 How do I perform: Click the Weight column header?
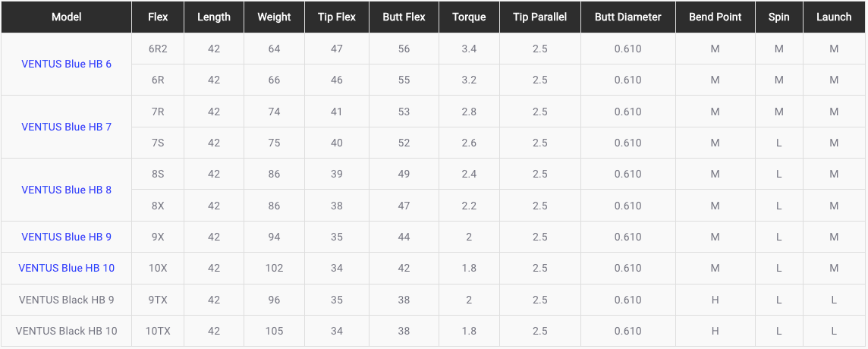(x=274, y=17)
